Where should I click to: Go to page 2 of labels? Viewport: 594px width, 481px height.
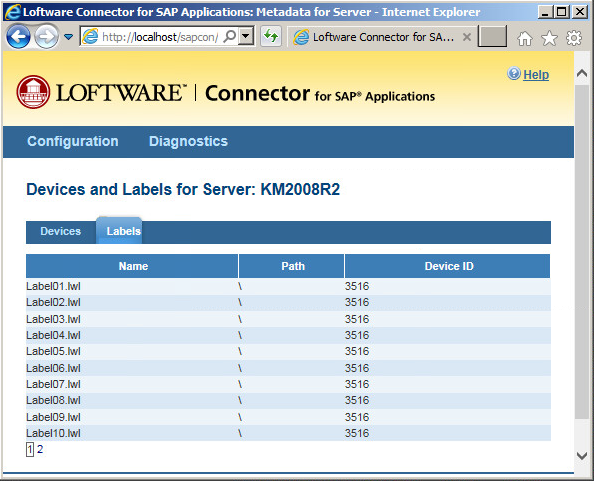tap(40, 449)
